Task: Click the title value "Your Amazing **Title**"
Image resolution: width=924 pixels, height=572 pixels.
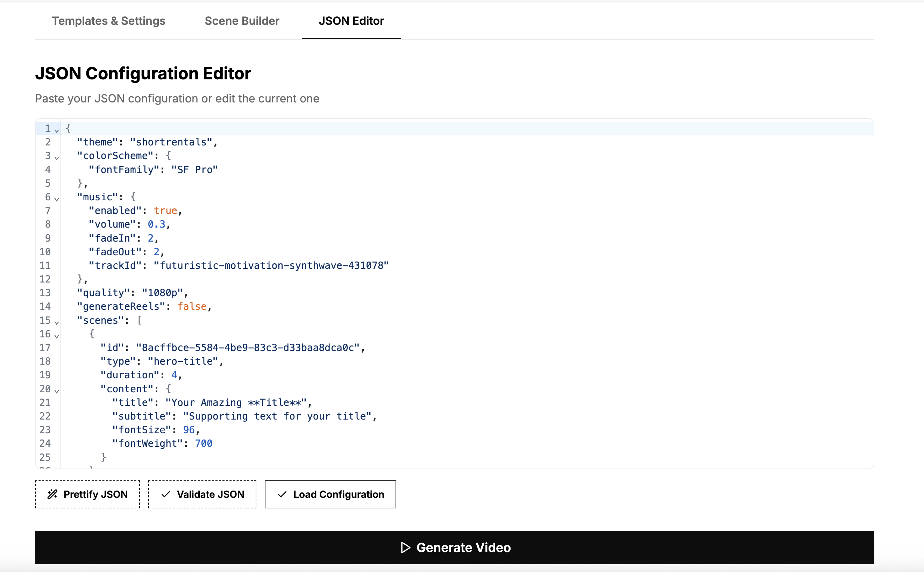Action: [236, 402]
